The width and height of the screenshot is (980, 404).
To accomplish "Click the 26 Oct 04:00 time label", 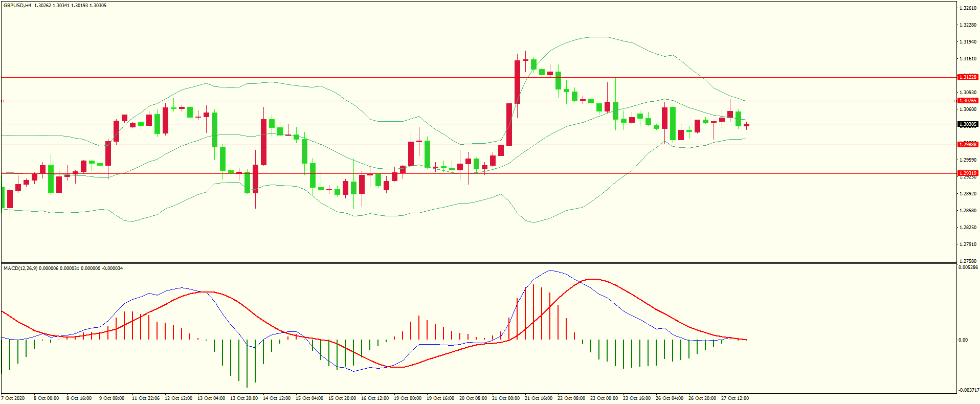I will click(x=670, y=398).
